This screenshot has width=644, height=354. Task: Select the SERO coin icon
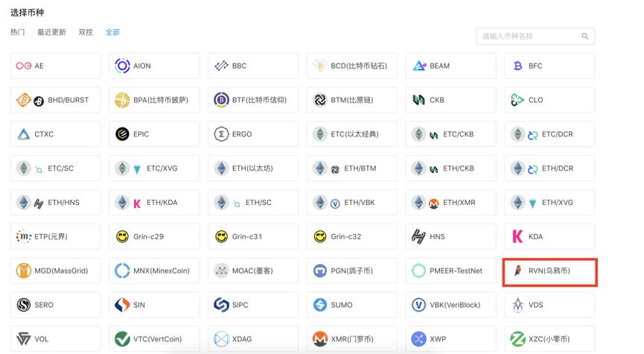click(x=23, y=305)
